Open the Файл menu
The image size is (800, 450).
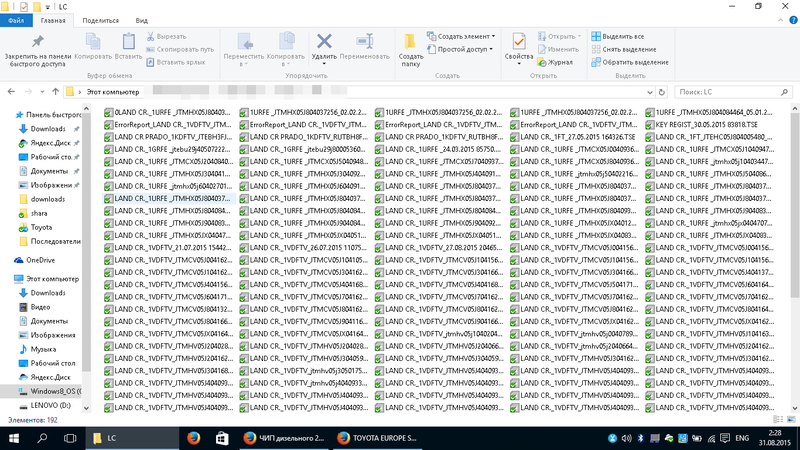point(16,20)
